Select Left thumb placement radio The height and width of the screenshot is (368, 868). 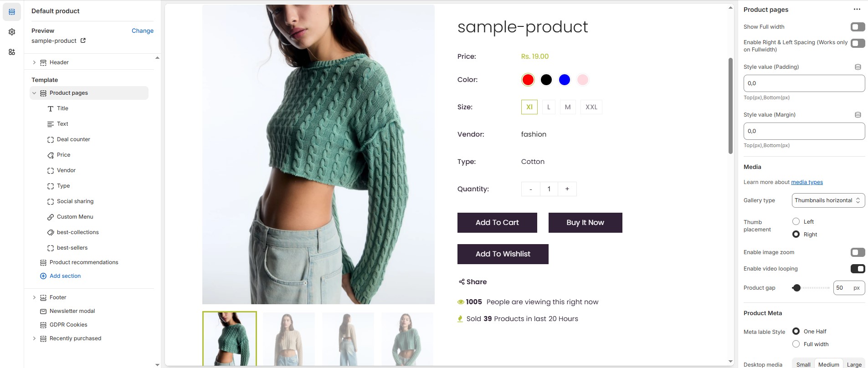[x=796, y=221]
